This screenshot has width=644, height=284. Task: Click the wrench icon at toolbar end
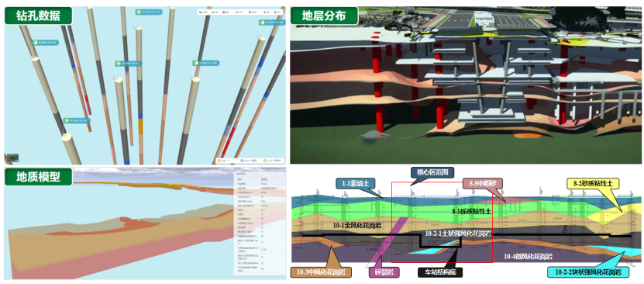(x=275, y=12)
